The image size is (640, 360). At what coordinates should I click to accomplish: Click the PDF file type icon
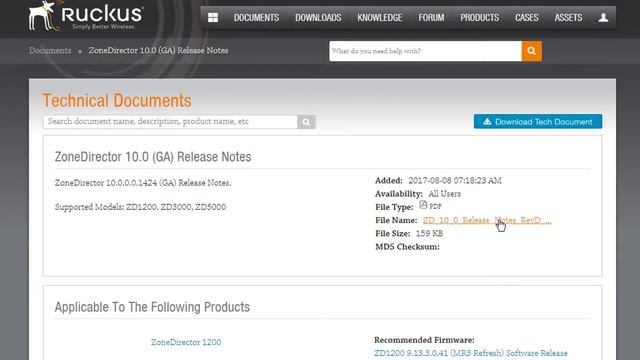coord(423,205)
